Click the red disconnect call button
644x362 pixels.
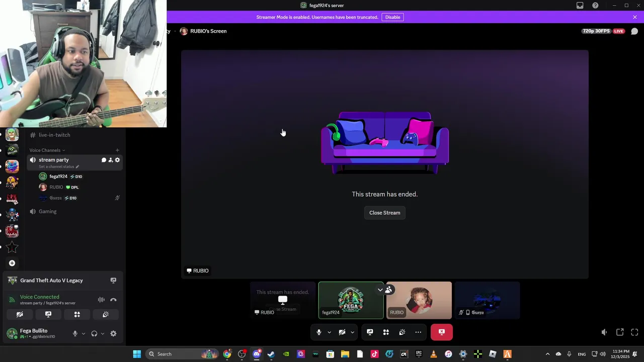[442, 332]
